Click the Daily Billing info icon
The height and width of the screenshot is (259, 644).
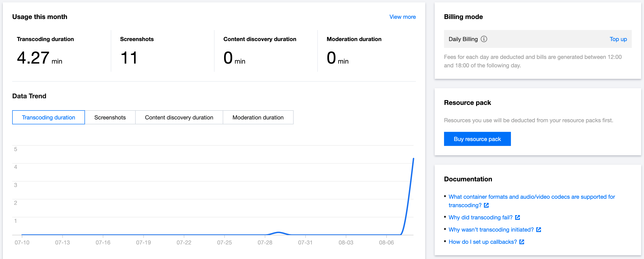(484, 39)
